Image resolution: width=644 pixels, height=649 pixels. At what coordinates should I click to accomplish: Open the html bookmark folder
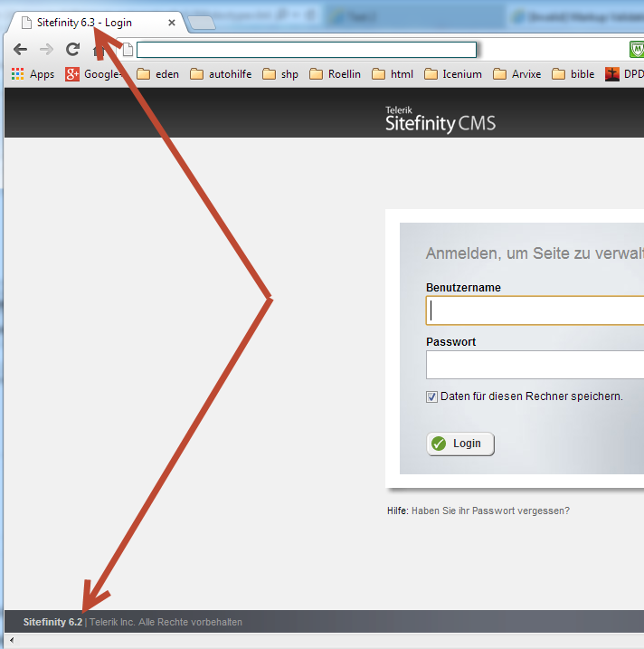[x=393, y=74]
